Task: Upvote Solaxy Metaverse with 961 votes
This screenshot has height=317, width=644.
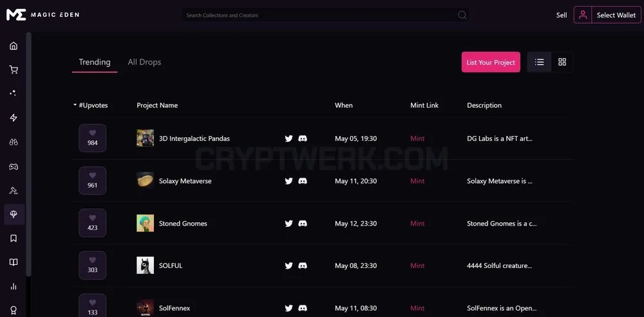Action: (92, 180)
